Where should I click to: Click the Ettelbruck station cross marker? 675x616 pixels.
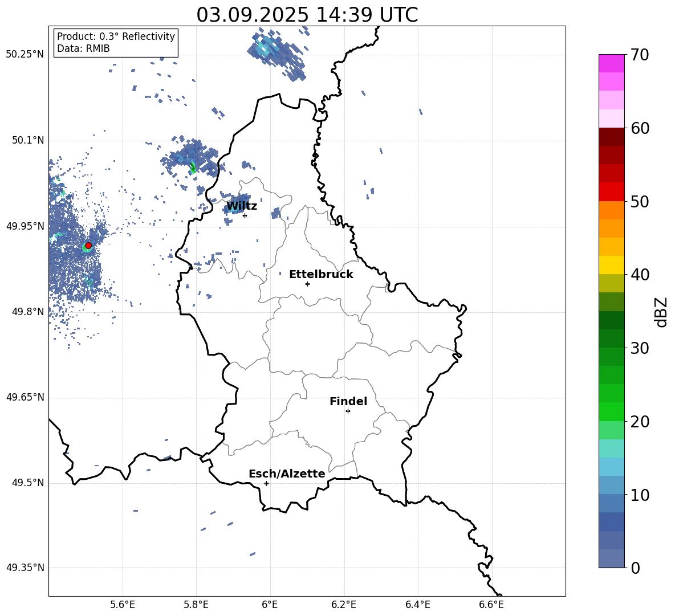tap(307, 284)
